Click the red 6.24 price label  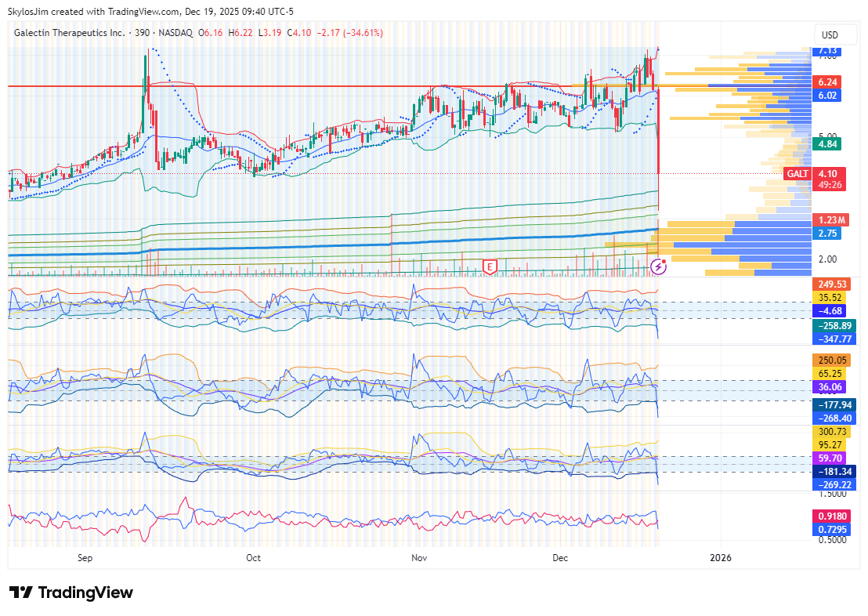pyautogui.click(x=828, y=82)
